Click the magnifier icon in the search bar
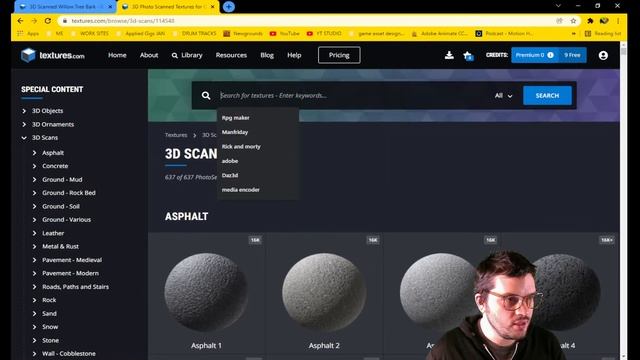The width and height of the screenshot is (640, 360). [x=206, y=96]
